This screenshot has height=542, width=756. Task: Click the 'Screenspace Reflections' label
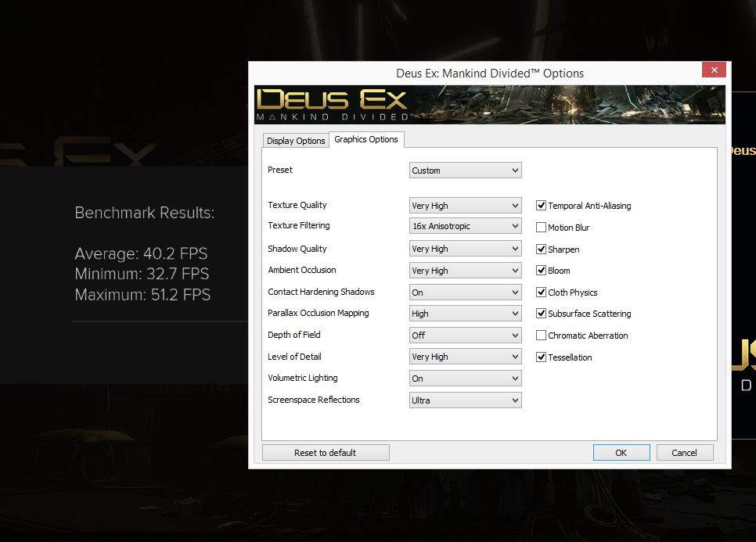[x=313, y=400]
